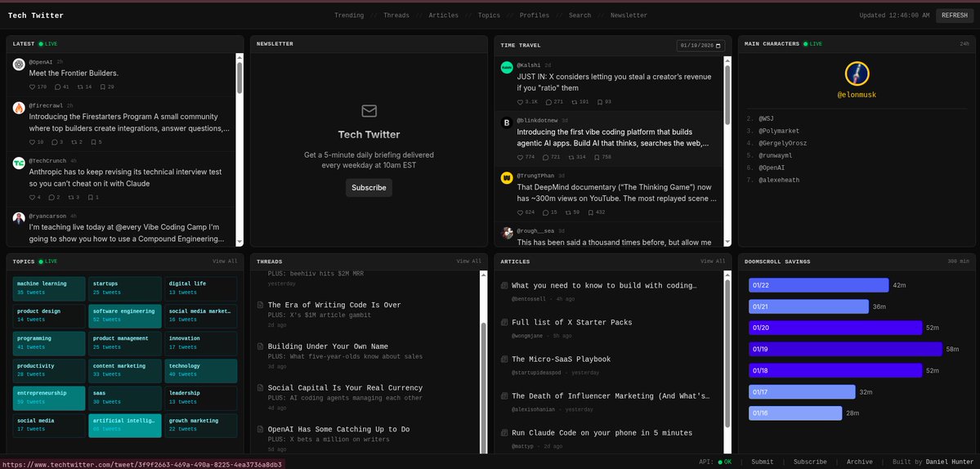Open article Run Claude Code on your phone
This screenshot has width=980, height=469.
[602, 433]
